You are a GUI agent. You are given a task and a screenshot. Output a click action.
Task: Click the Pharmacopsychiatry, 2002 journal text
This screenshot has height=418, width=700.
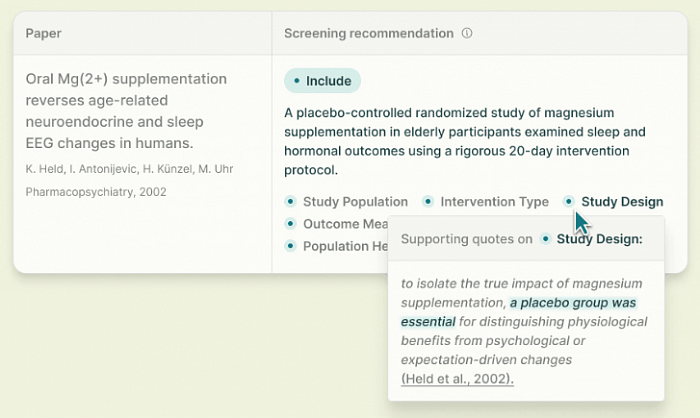(x=96, y=192)
